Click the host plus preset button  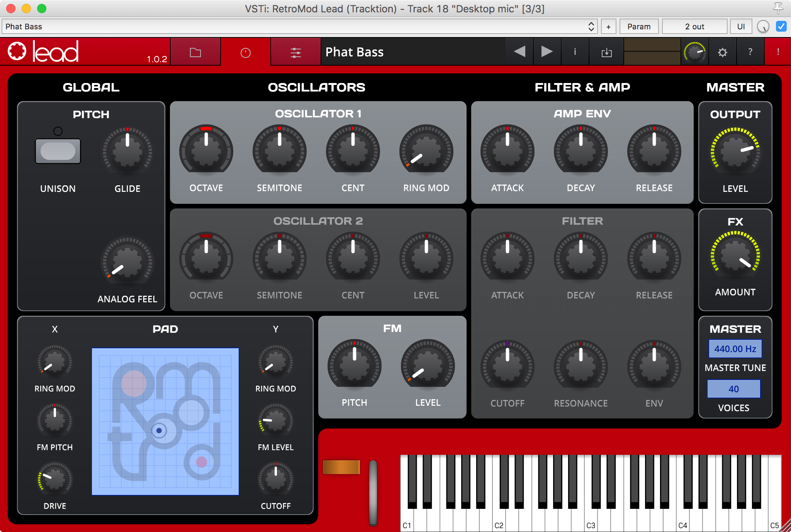608,27
